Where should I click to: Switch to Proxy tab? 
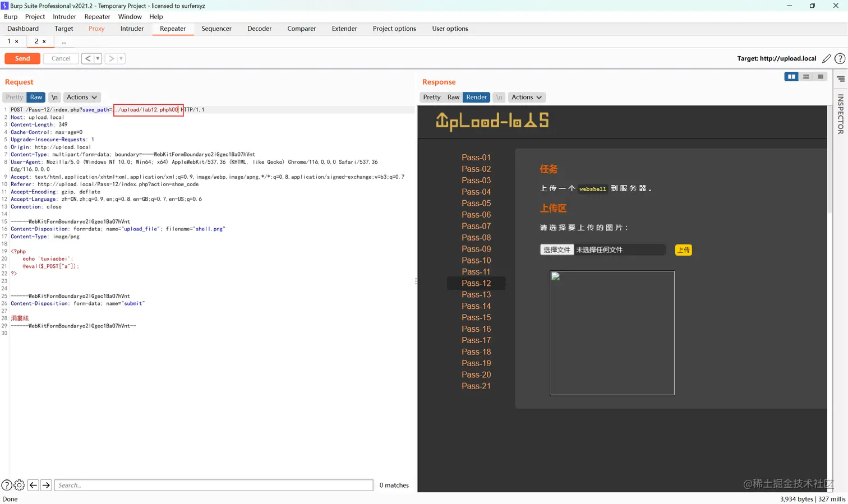(96, 29)
